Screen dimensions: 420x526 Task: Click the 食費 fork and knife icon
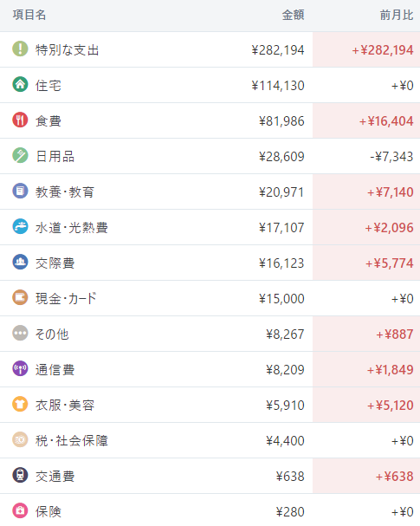coord(20,120)
